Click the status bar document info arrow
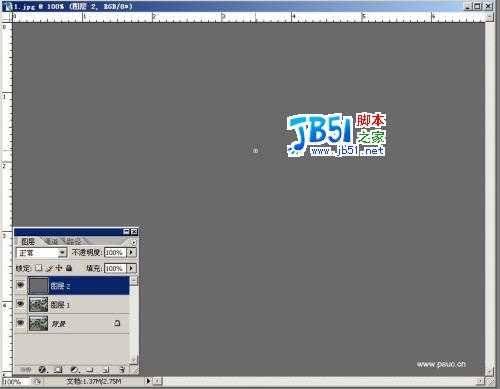This screenshot has width=500, height=389. [x=148, y=381]
